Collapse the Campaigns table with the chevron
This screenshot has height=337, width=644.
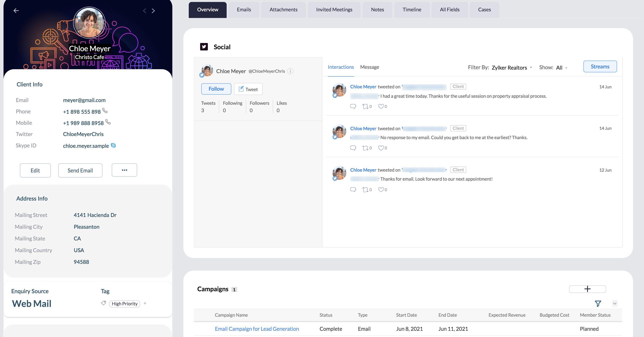click(615, 303)
